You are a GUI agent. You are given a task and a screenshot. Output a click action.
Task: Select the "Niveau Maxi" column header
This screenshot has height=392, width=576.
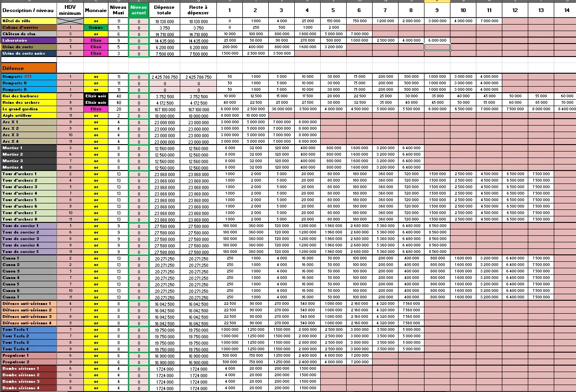(119, 10)
